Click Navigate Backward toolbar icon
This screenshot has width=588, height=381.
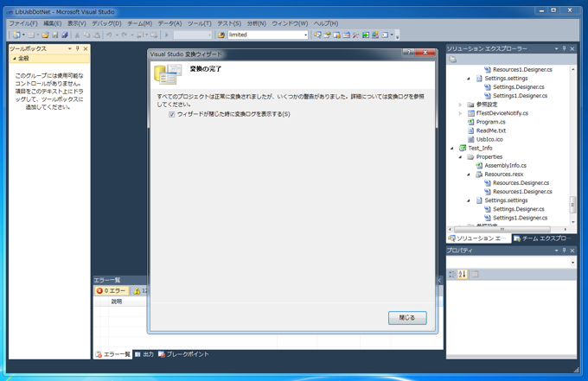pyautogui.click(x=139, y=35)
